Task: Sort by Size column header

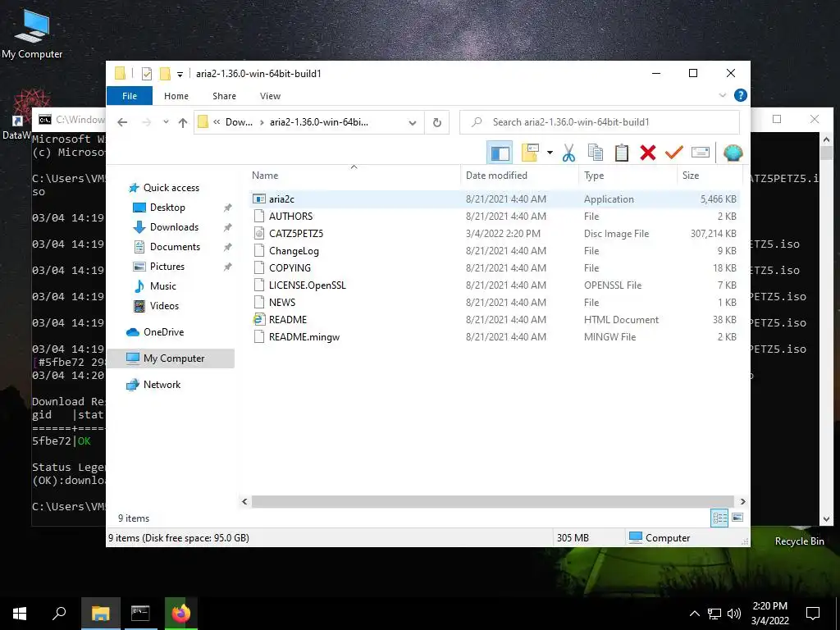Action: coord(710,176)
